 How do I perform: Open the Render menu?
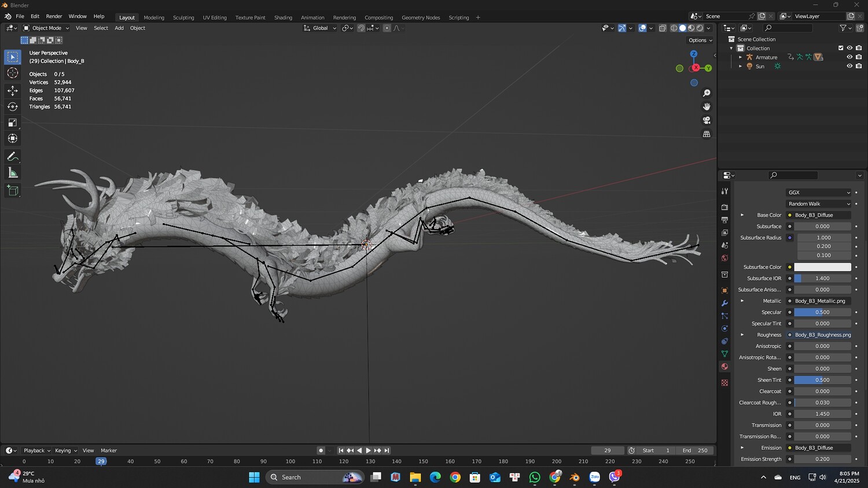coord(54,16)
